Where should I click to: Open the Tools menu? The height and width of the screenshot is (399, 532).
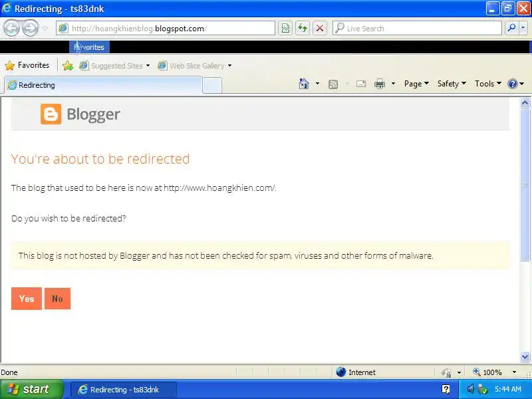click(487, 84)
